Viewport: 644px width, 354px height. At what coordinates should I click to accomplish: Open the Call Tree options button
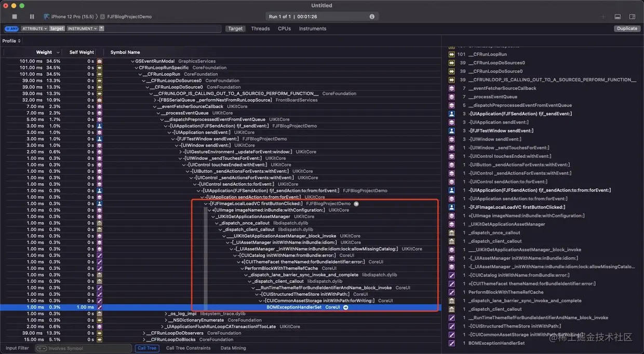point(146,348)
